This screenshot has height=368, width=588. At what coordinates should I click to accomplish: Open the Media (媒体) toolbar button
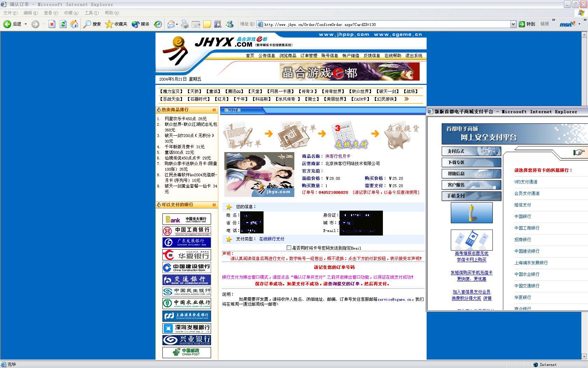141,24
